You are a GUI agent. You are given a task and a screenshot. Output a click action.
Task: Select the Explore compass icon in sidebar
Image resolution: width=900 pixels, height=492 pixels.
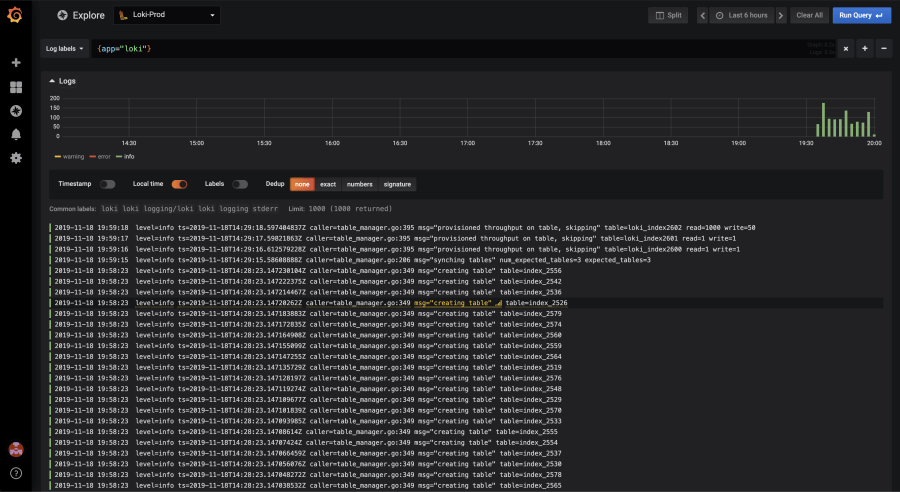point(16,111)
